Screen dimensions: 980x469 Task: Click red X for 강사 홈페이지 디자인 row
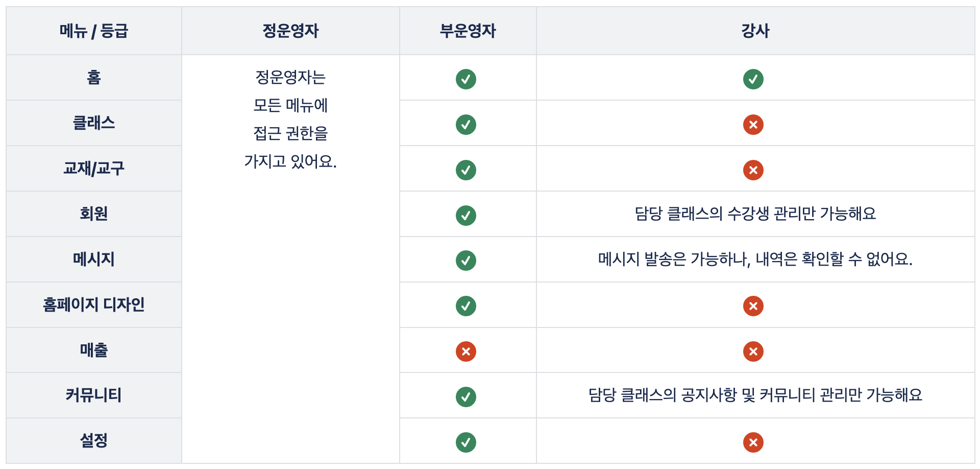[753, 306]
